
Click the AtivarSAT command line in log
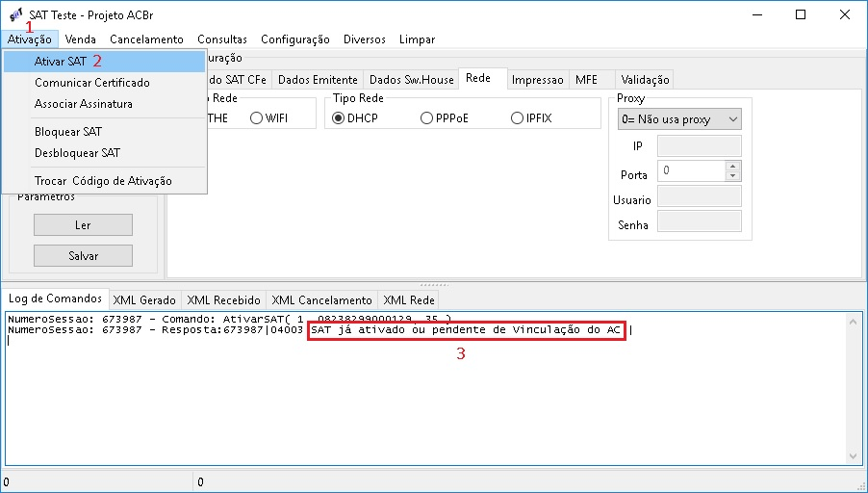click(x=230, y=319)
